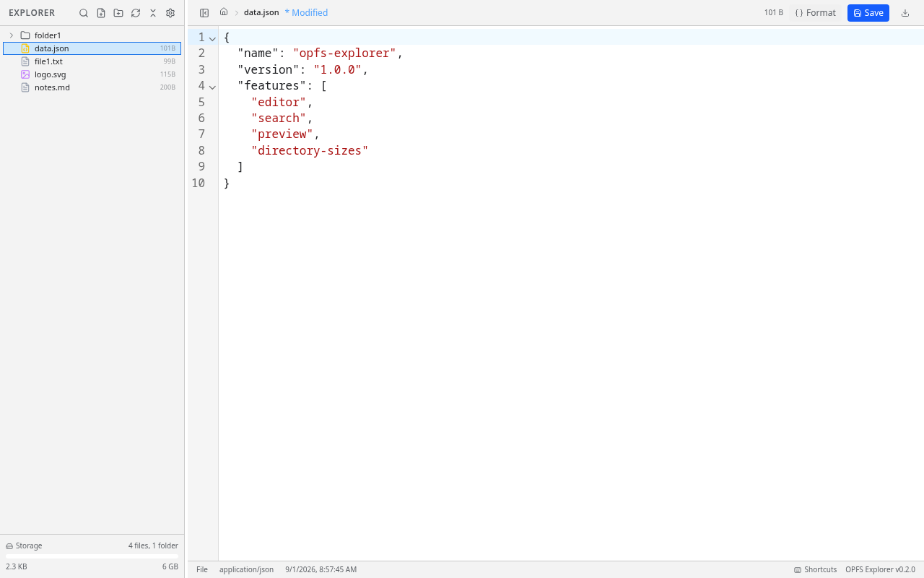Screen dimensions: 924x578
Task: Click the 101 B file size in toolbar
Action: (x=774, y=13)
